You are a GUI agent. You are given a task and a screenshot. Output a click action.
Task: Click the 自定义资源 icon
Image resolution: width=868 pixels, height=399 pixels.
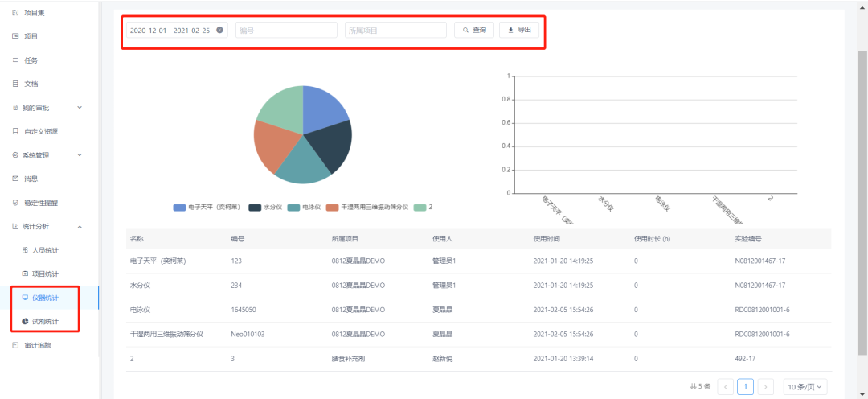(15, 131)
